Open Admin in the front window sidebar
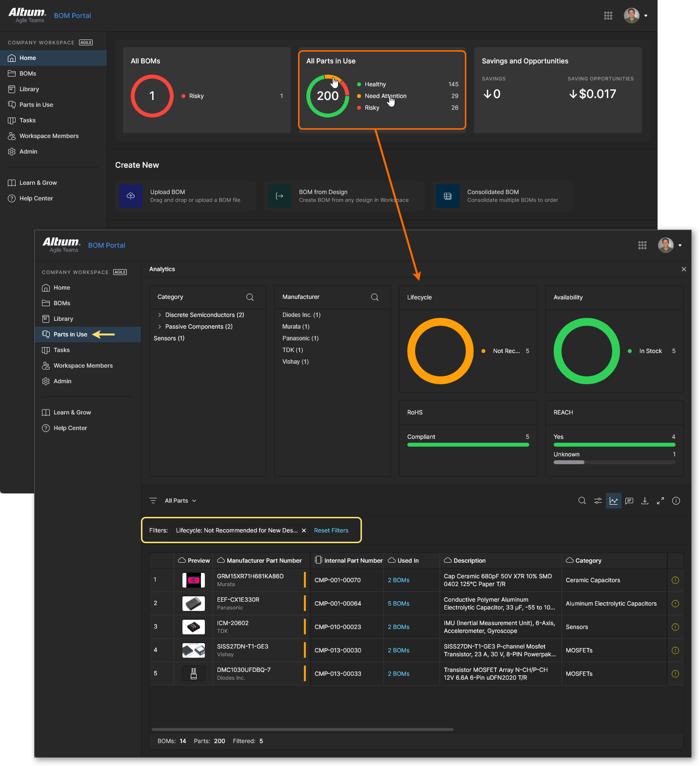This screenshot has height=766, width=700. pyautogui.click(x=88, y=381)
